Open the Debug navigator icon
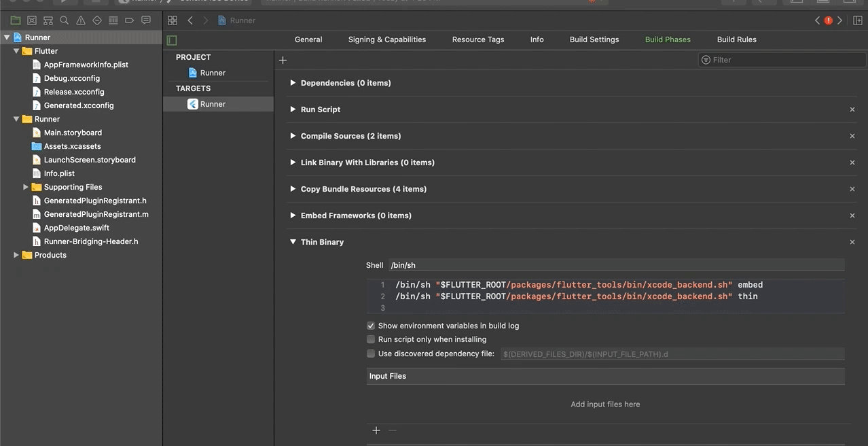 point(113,20)
